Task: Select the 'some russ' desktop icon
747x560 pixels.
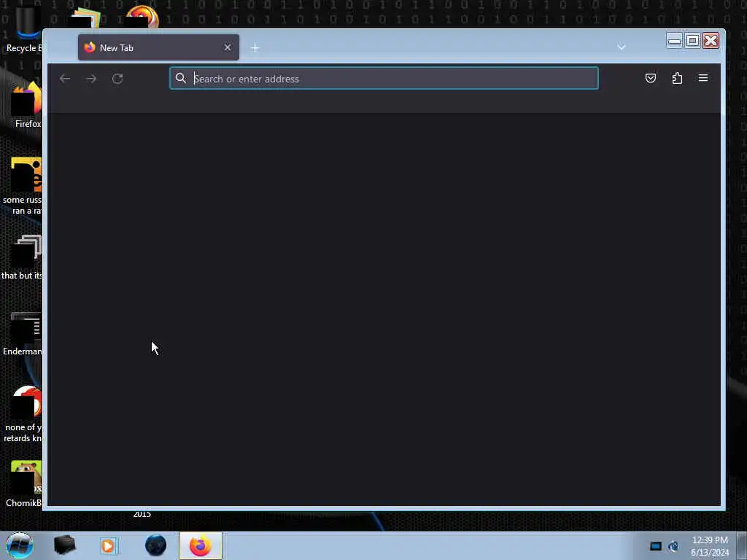Action: click(23, 186)
